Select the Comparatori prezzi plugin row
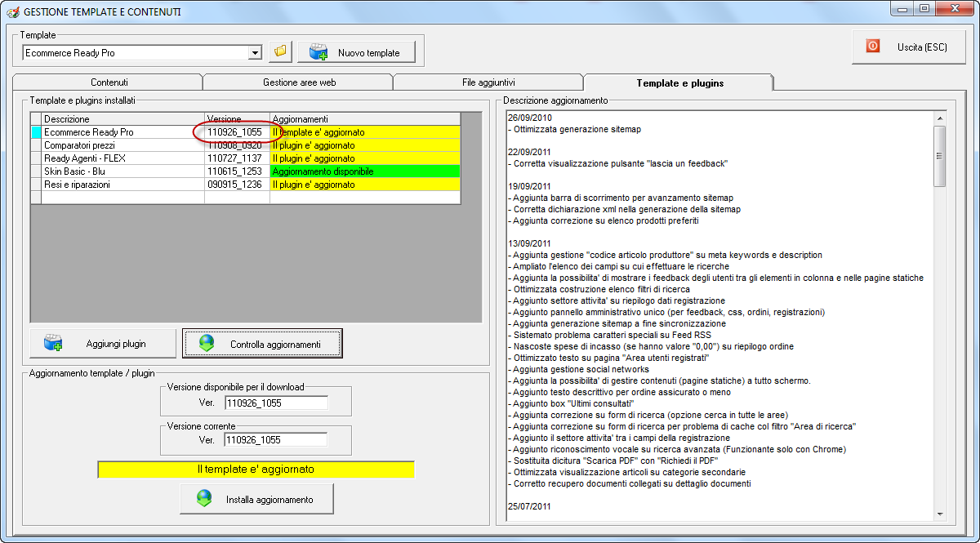The width and height of the screenshot is (980, 543). click(122, 145)
